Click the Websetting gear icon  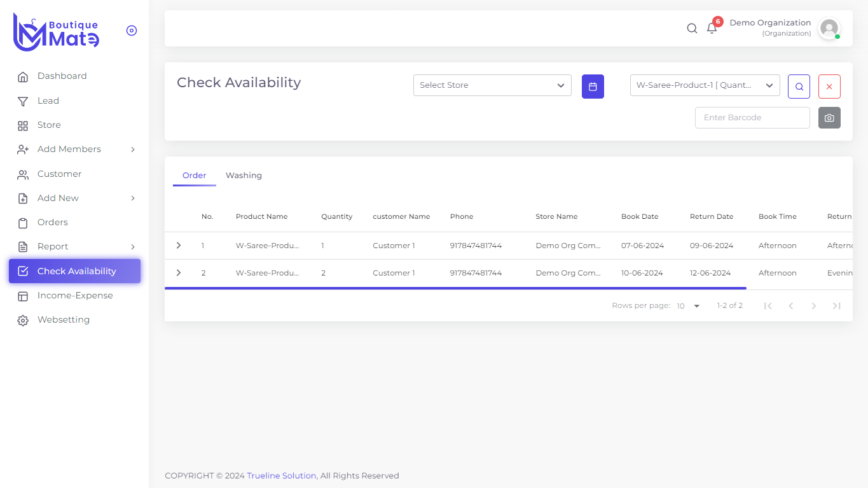(x=23, y=321)
